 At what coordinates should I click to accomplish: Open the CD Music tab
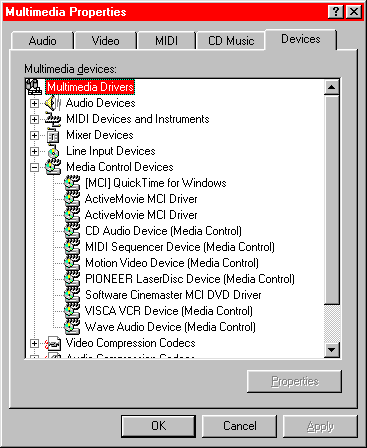(x=231, y=41)
